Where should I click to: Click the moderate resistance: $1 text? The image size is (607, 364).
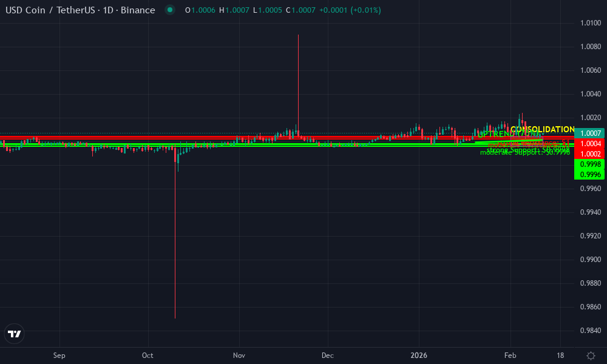coord(529,143)
